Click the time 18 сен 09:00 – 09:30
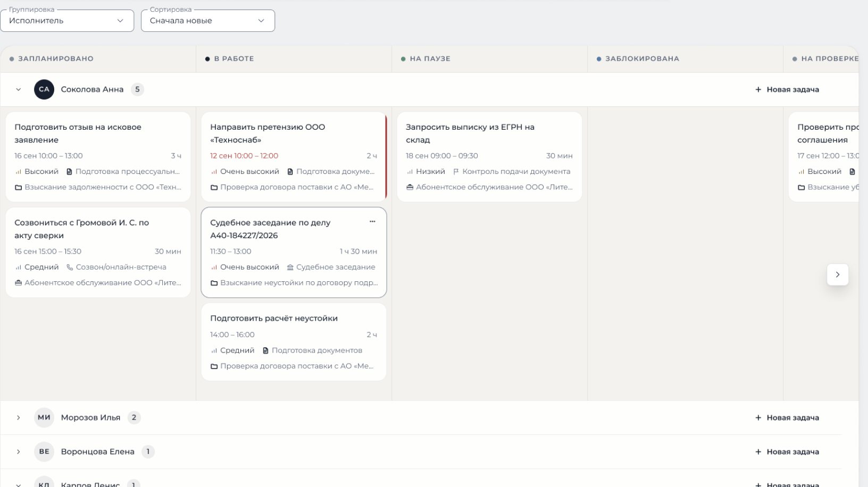868x487 pixels. click(x=442, y=156)
